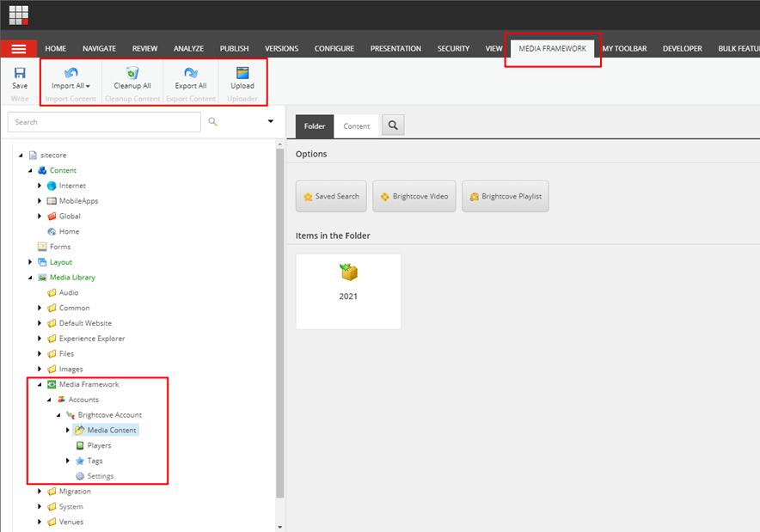This screenshot has height=532, width=760.
Task: Click the Saved Search option button
Action: point(331,196)
